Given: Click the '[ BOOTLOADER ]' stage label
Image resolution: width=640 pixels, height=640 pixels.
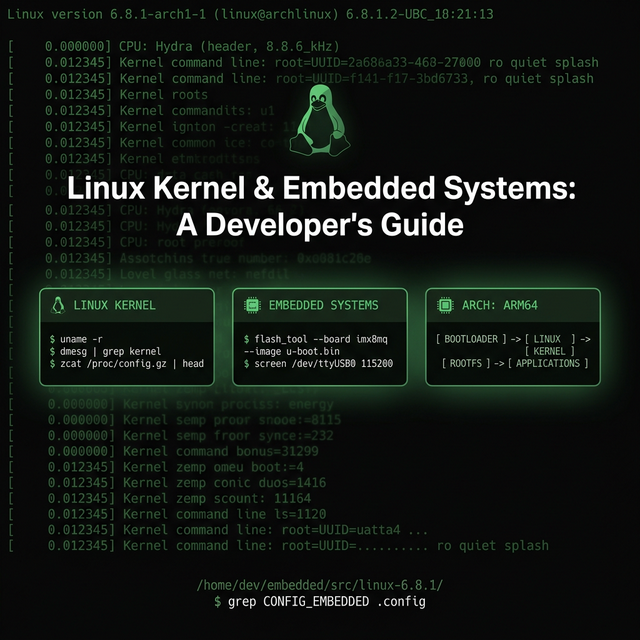Looking at the screenshot, I should tap(471, 339).
